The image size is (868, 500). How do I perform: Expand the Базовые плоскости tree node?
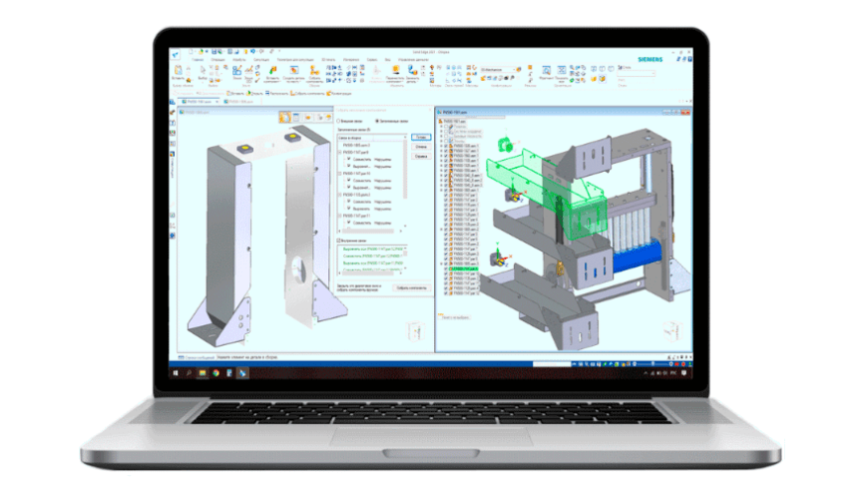pyautogui.click(x=441, y=136)
